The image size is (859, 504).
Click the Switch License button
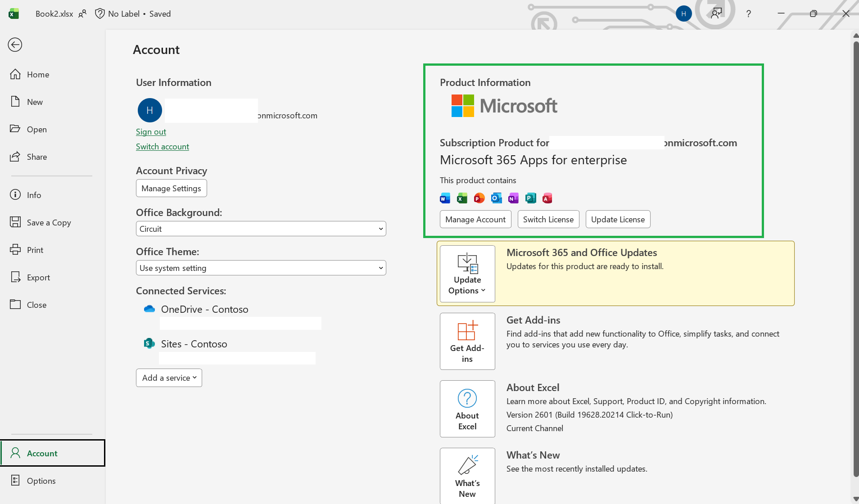point(548,220)
